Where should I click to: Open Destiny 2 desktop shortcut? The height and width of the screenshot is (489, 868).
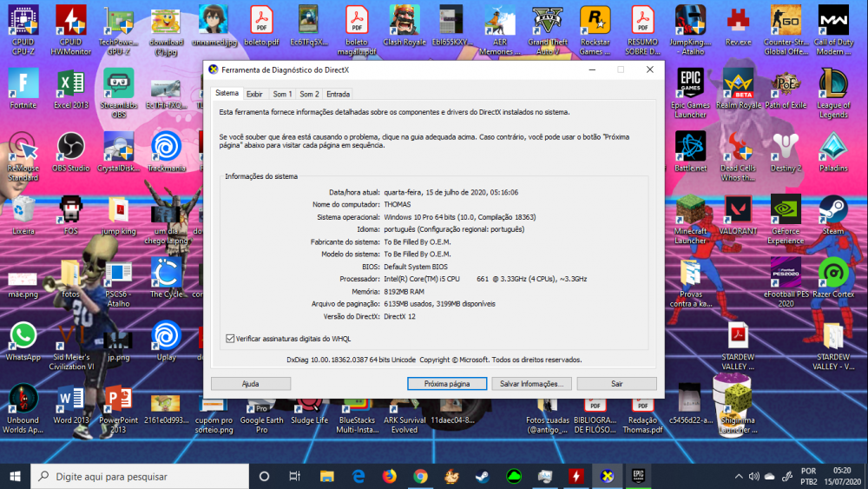tap(786, 152)
